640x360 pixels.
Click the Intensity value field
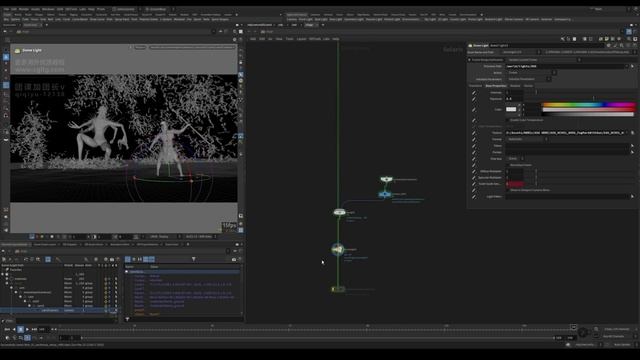pyautogui.click(x=514, y=93)
